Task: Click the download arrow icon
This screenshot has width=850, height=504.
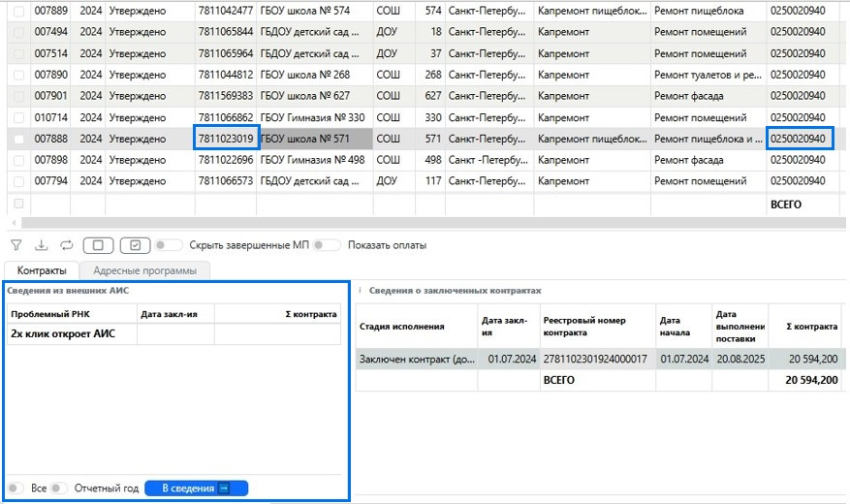Action: point(42,245)
